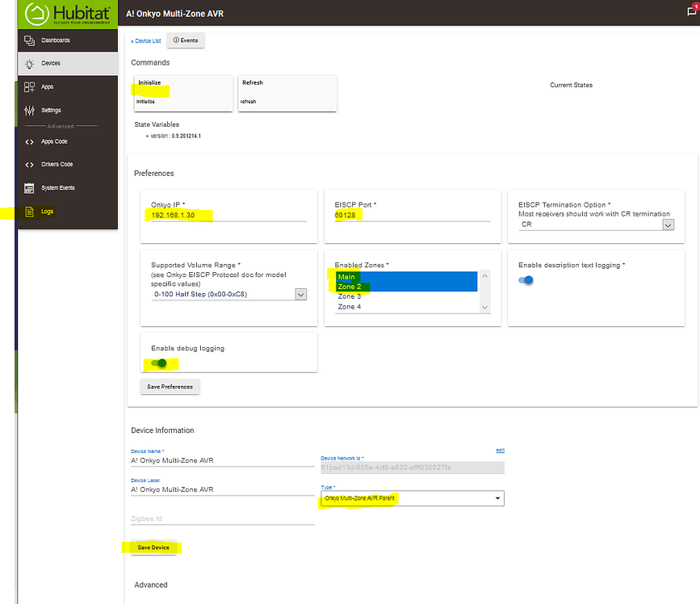Open Apps Code brackets icon
Screen dimensions: 700x604
point(30,142)
